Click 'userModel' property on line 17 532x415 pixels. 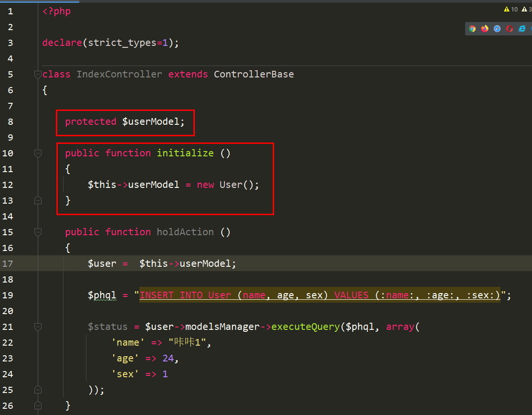pos(205,263)
